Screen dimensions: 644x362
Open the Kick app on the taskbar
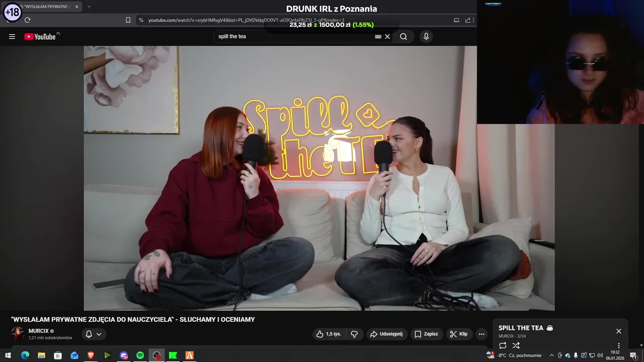click(x=173, y=355)
